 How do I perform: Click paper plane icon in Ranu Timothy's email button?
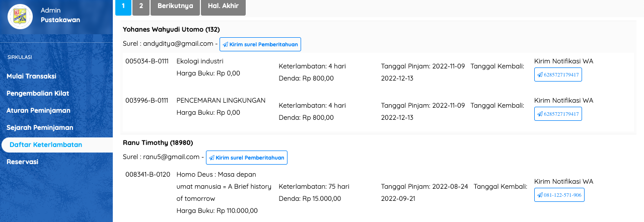pyautogui.click(x=211, y=158)
